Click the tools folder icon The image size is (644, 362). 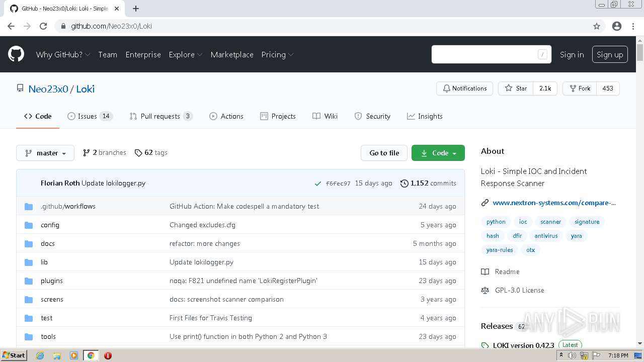pos(29,336)
